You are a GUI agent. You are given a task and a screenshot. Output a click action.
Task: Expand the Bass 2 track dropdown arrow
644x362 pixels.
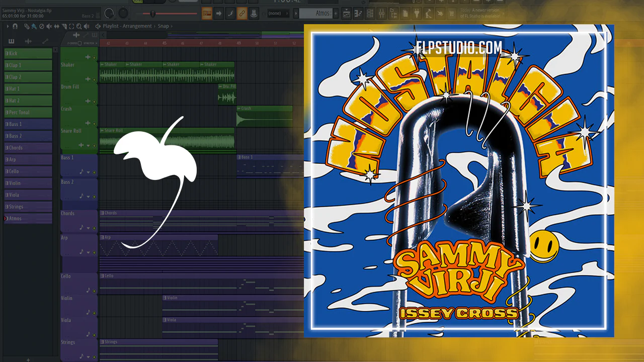click(88, 197)
